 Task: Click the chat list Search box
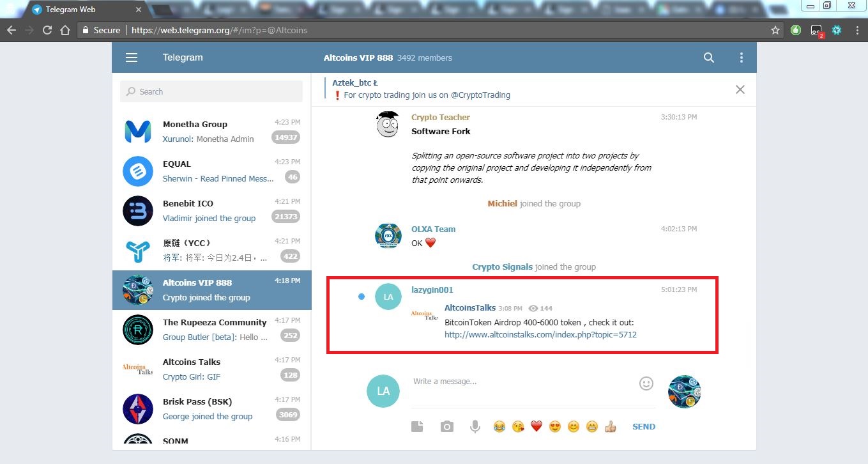[x=211, y=91]
